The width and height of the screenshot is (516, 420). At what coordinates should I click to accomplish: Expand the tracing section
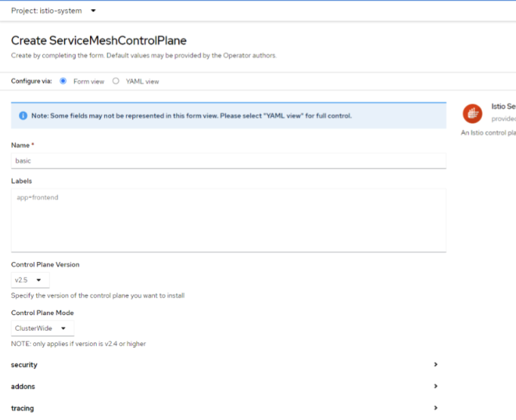click(x=22, y=409)
